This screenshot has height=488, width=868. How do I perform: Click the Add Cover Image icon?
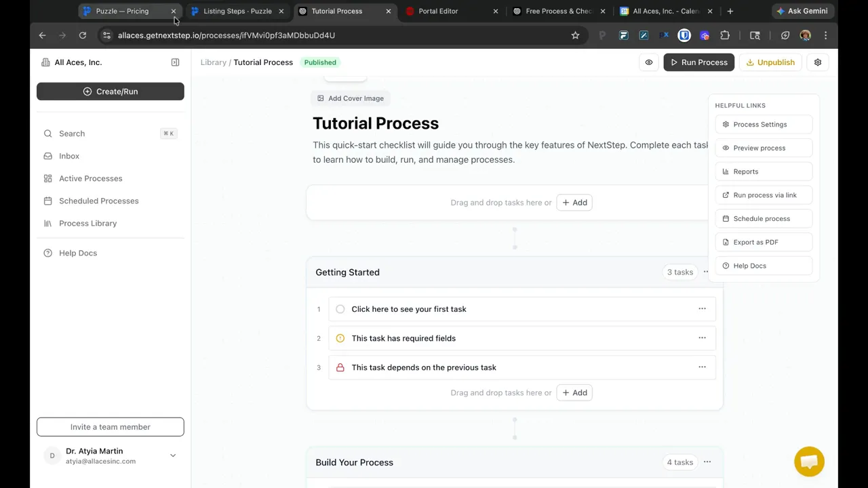(x=320, y=98)
